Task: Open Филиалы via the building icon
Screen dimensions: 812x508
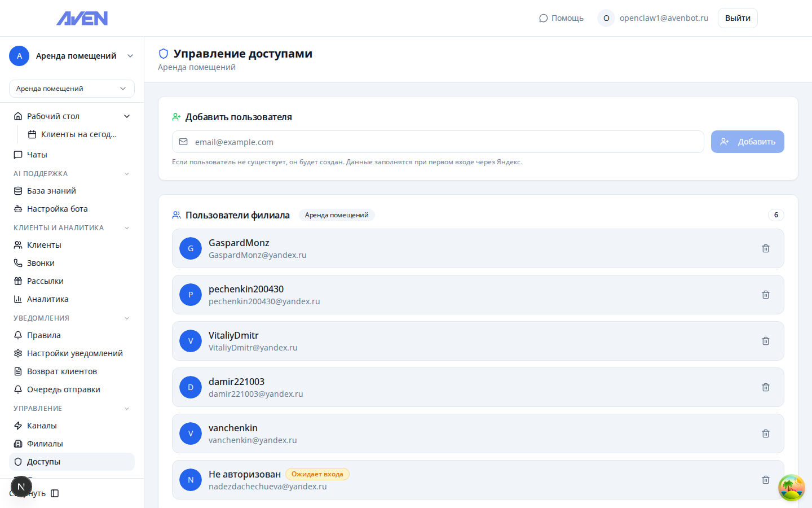Action: tap(17, 443)
